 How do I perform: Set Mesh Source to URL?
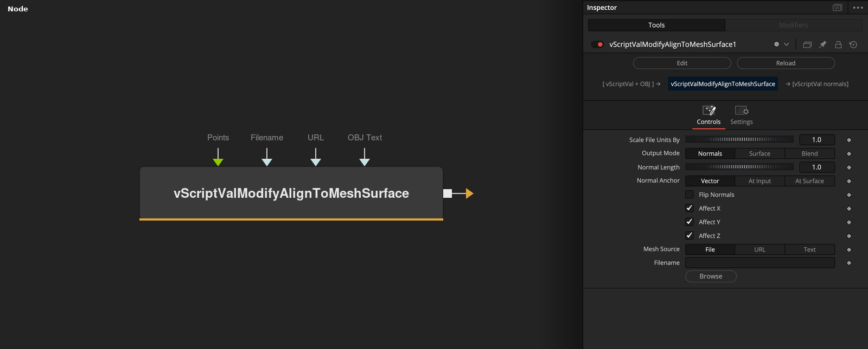pyautogui.click(x=759, y=250)
